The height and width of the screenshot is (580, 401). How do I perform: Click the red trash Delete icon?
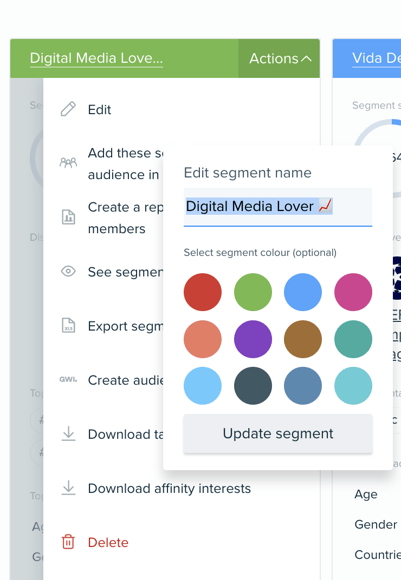68,542
